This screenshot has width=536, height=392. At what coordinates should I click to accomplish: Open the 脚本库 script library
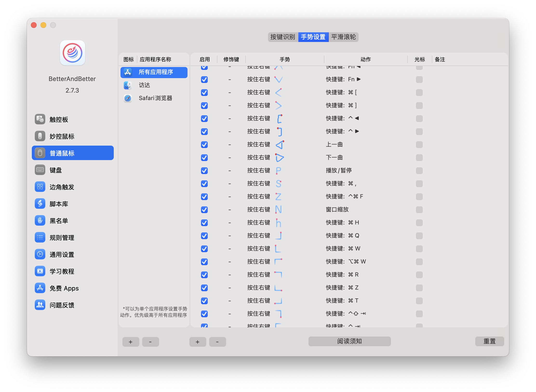point(59,204)
